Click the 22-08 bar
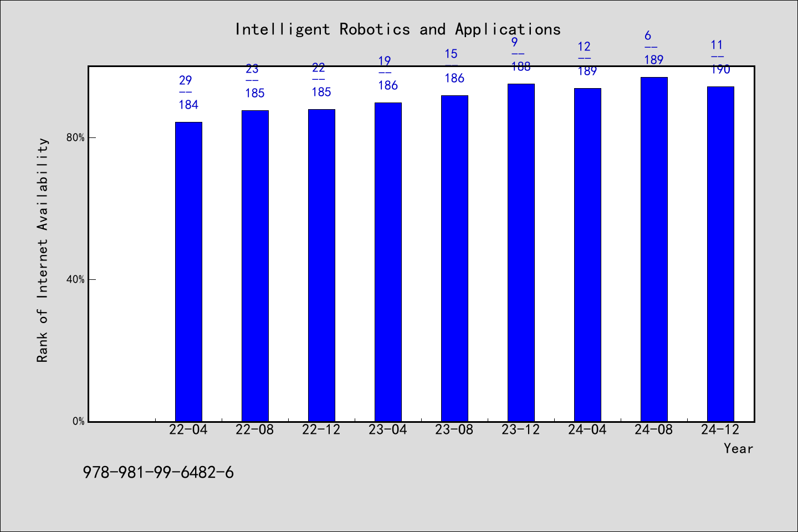This screenshot has width=798, height=532. pos(255,266)
